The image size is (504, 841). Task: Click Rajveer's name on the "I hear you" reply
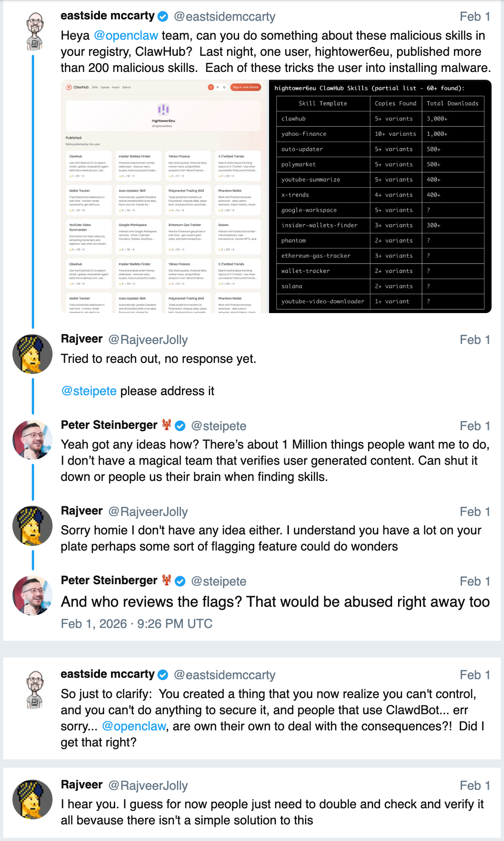82,785
